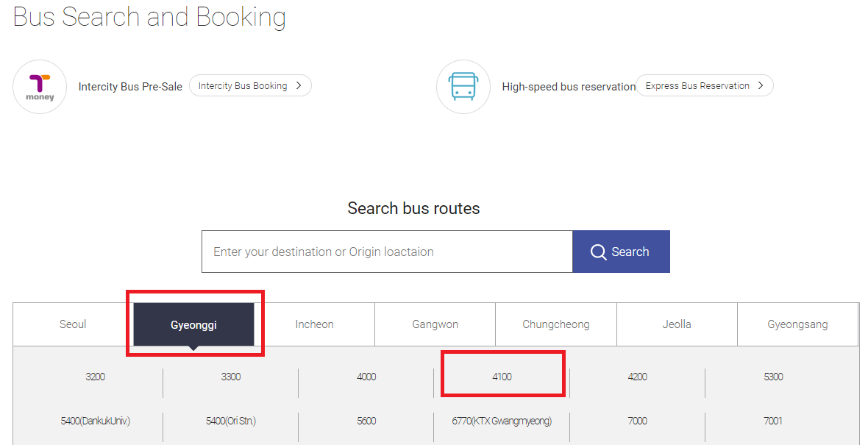868x445 pixels.
Task: Switch to the Jeolla tab
Action: click(677, 324)
